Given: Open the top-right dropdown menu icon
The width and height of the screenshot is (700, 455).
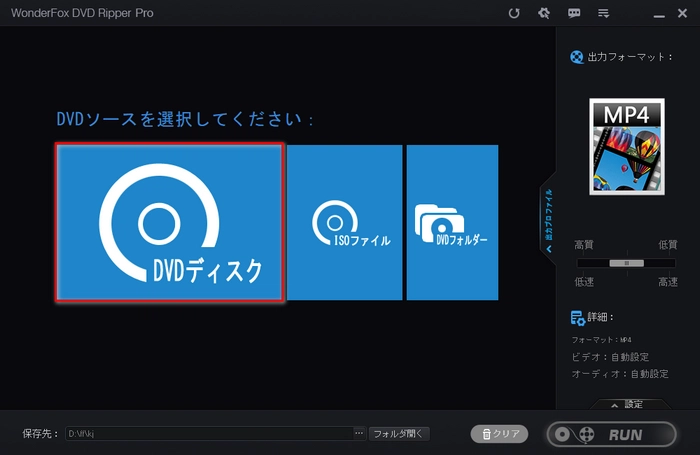Looking at the screenshot, I should click(603, 14).
